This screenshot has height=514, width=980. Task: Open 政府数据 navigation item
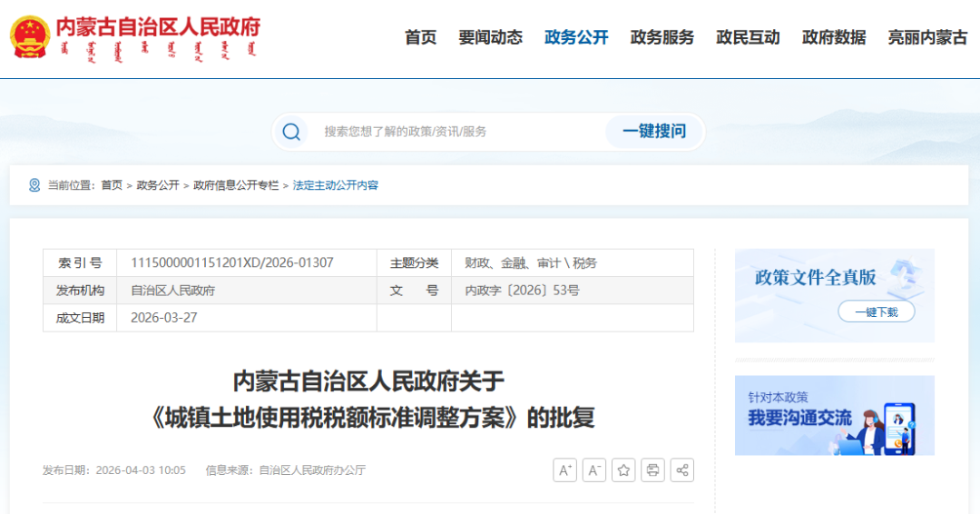coord(835,37)
